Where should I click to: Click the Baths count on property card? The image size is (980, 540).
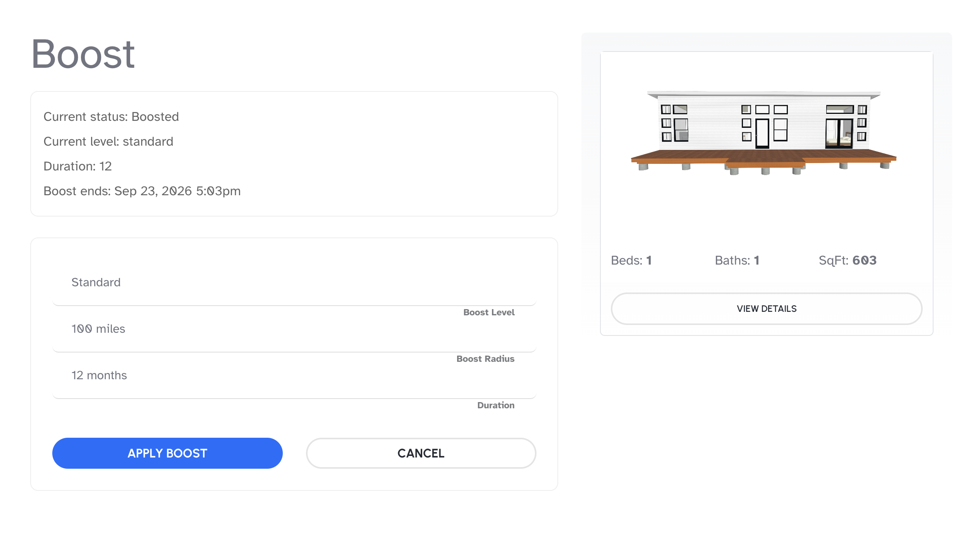pyautogui.click(x=737, y=260)
